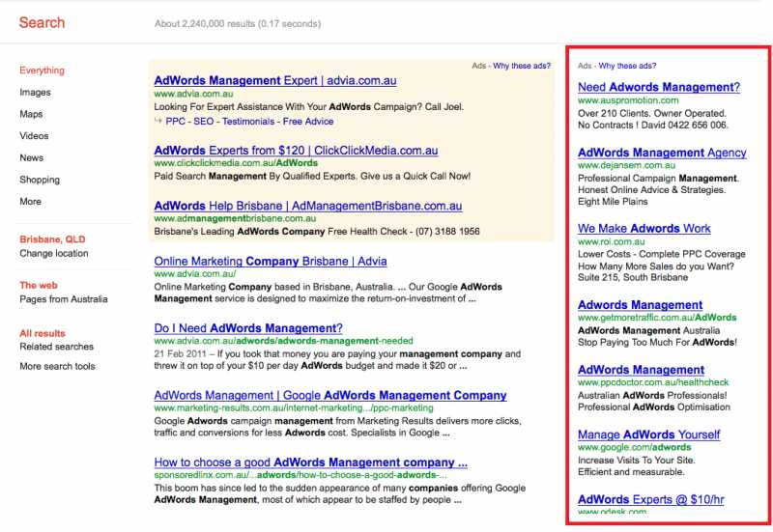This screenshot has width=773, height=532.
Task: Click the Brisbane, QLD location label
Action: [x=52, y=238]
